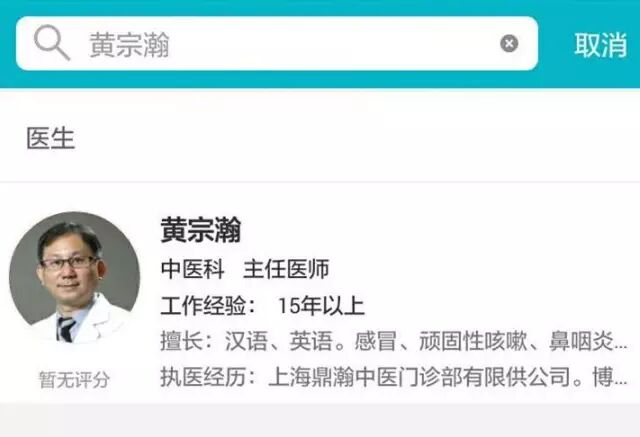Expand the ellipsis after 鼻咽炎

[620, 345]
